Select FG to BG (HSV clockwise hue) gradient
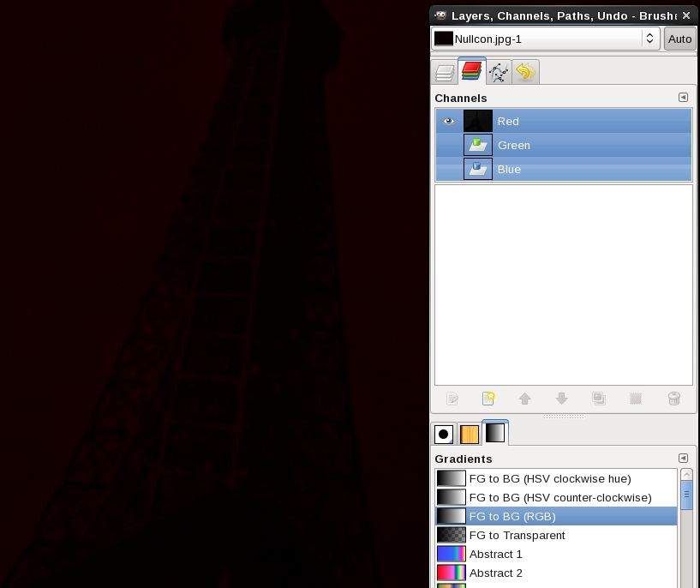 (556, 478)
